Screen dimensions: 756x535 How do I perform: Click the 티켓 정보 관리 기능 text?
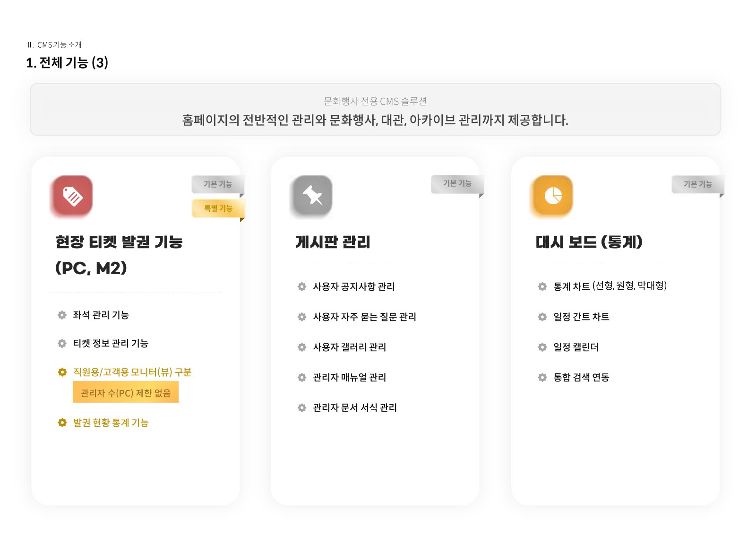pos(111,343)
